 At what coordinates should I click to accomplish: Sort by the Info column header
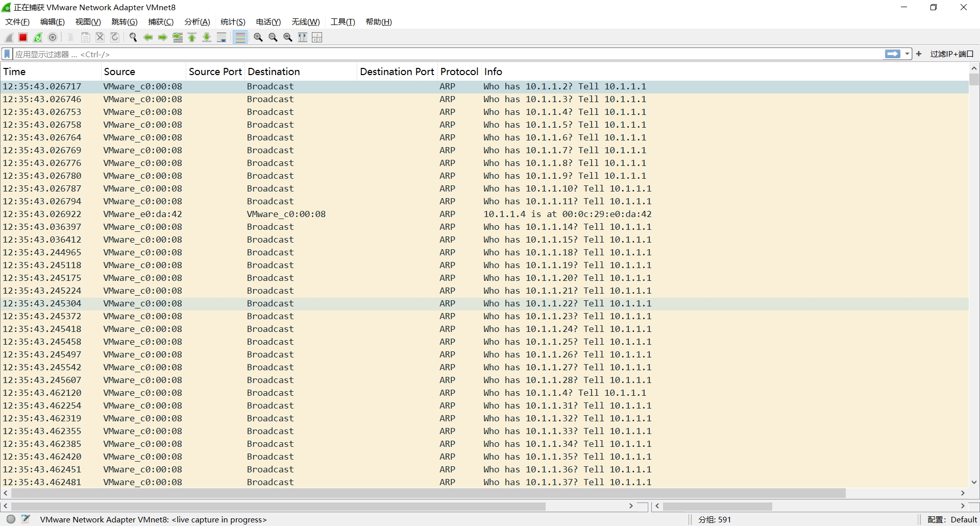point(725,71)
